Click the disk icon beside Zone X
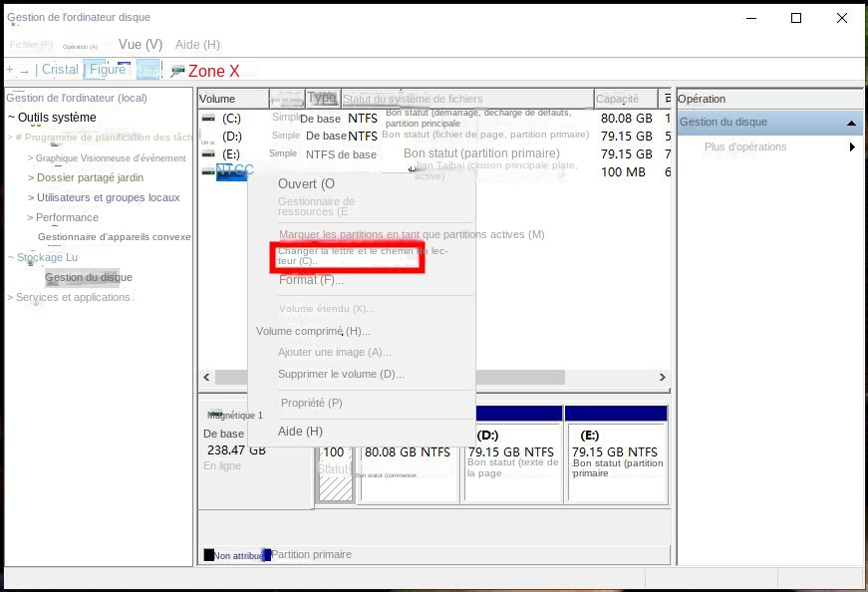This screenshot has height=592, width=868. [177, 71]
